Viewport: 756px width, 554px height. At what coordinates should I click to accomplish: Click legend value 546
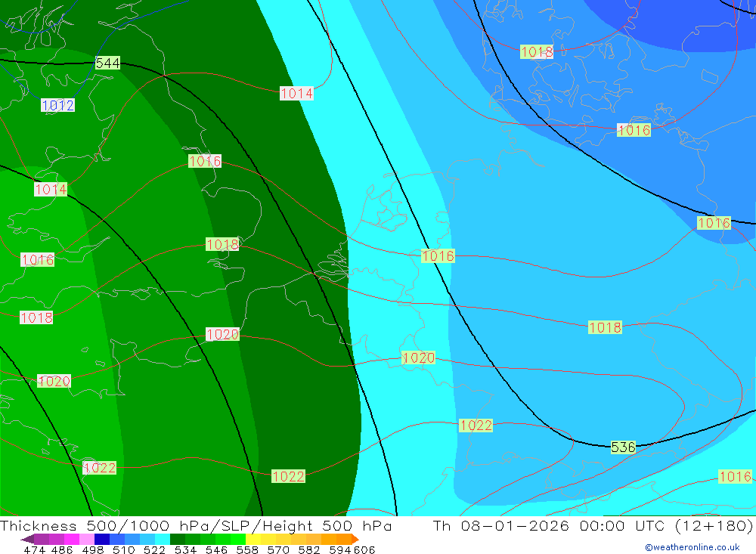pos(216,549)
